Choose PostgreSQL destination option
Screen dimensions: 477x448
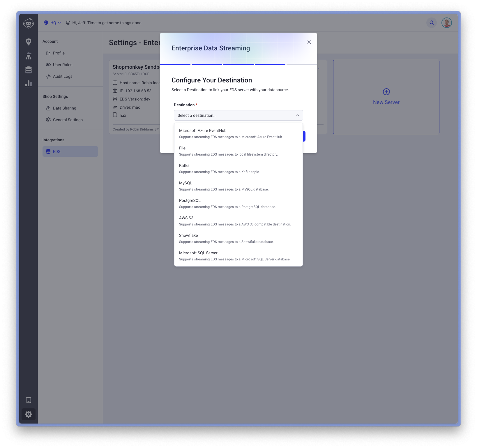[238, 203]
